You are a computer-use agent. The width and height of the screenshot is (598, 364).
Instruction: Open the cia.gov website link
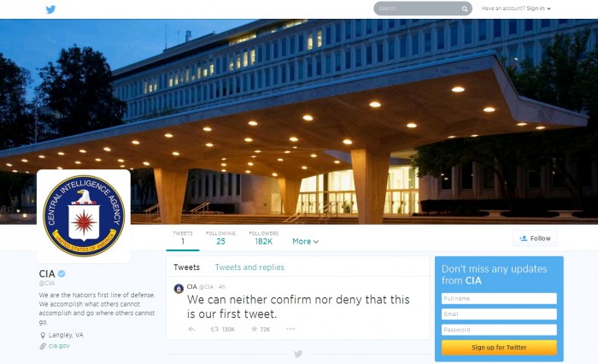59,346
